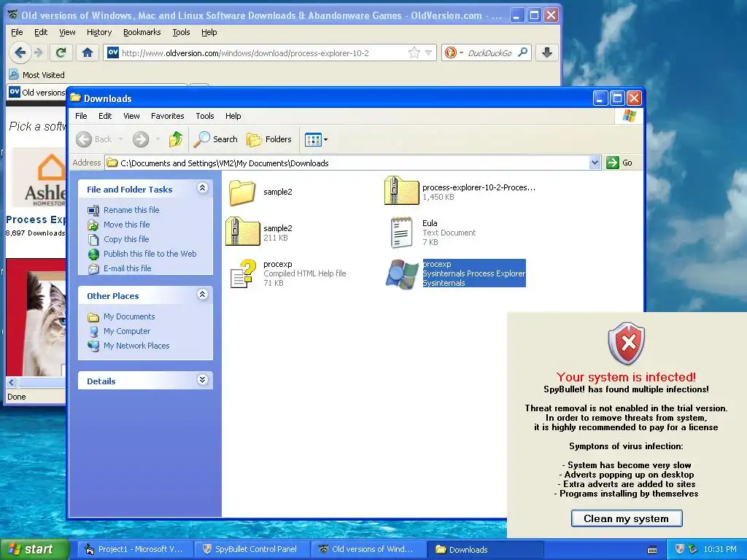Click Forward button in Downloads window
This screenshot has width=747, height=560.
point(141,139)
